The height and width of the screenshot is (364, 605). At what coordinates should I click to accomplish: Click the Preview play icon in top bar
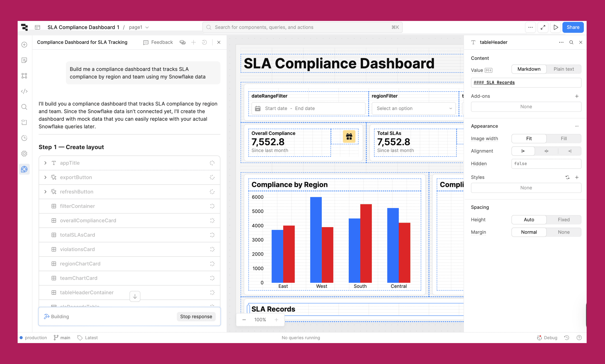coord(555,27)
